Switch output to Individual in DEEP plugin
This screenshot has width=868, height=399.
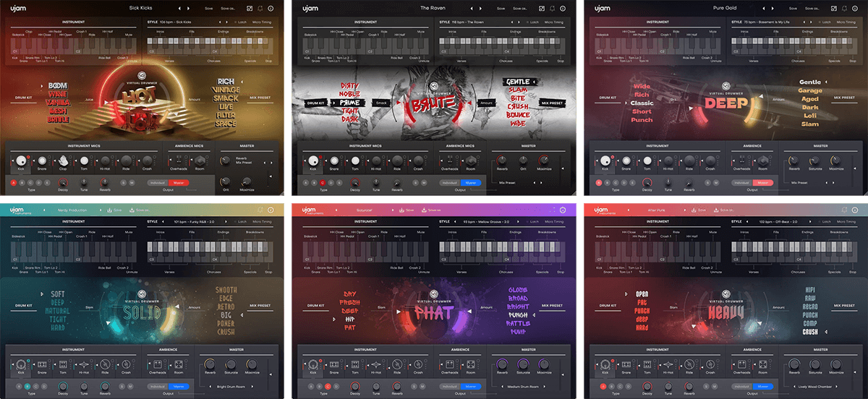[740, 183]
